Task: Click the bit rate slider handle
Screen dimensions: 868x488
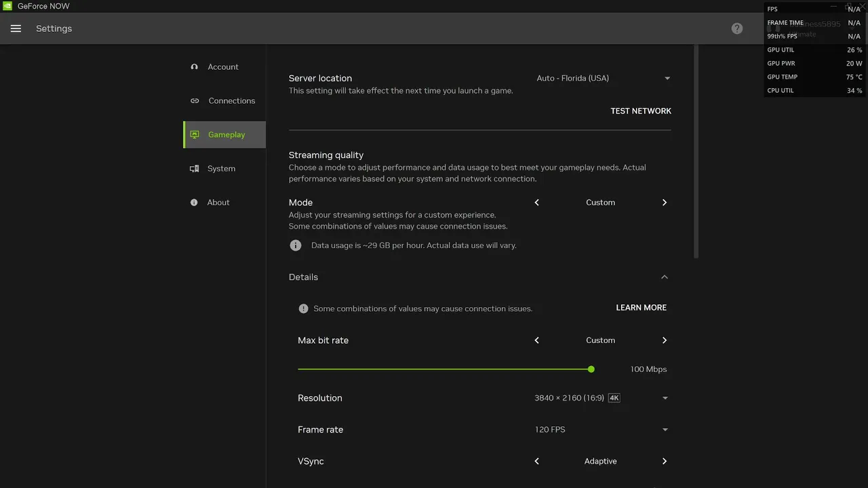Action: tap(591, 369)
